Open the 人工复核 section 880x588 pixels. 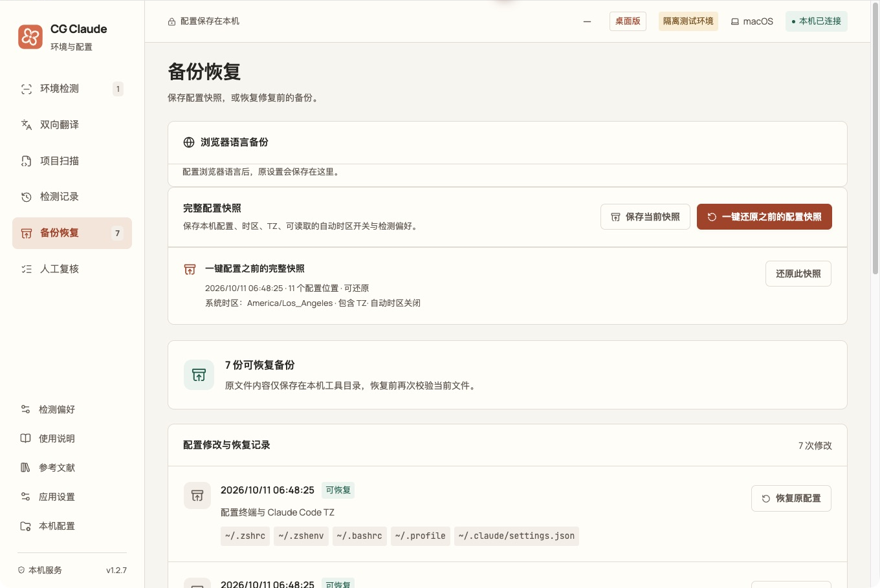pos(72,269)
